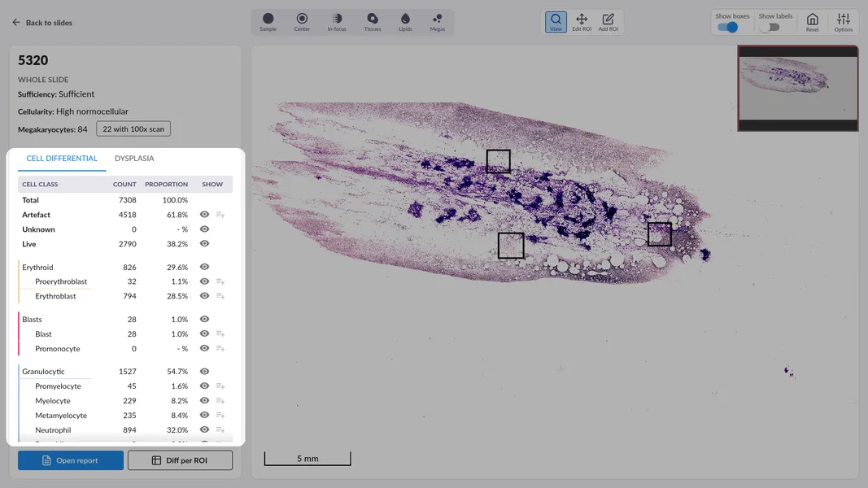
Task: Open the Cell Differential tab
Action: (x=62, y=159)
